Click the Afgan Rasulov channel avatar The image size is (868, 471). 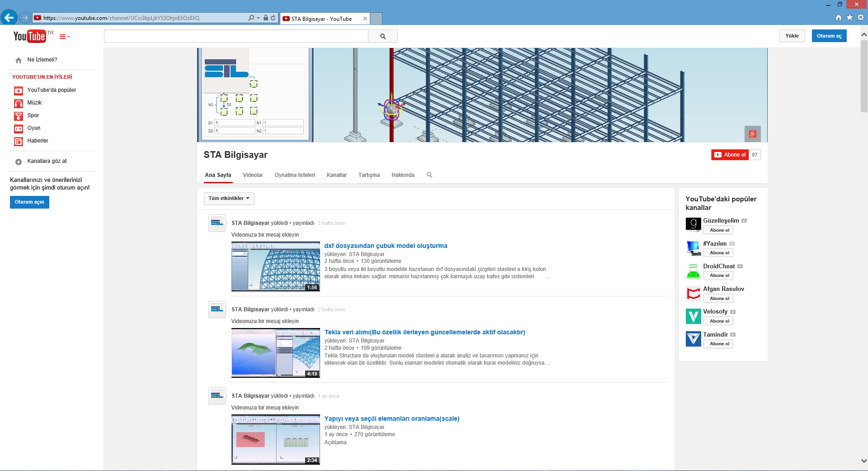coord(693,293)
